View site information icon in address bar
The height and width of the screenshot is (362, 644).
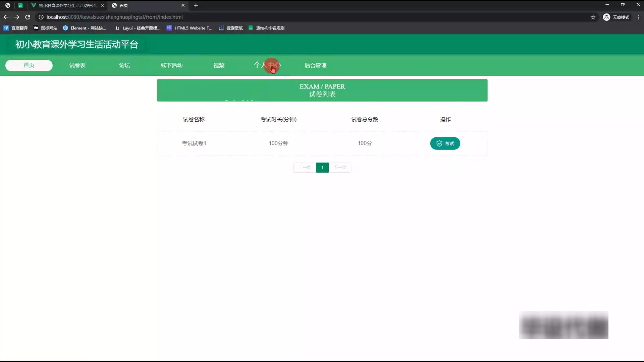click(x=41, y=17)
